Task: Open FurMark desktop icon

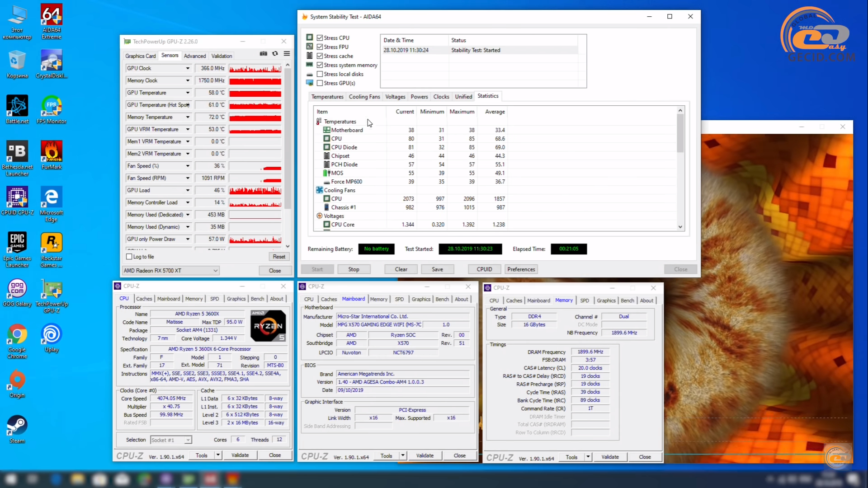Action: click(x=52, y=155)
